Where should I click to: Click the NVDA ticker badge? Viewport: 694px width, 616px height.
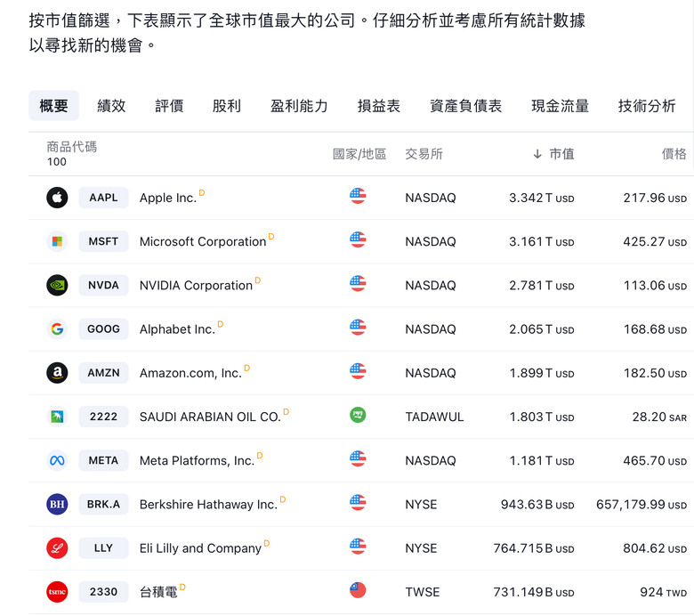(x=103, y=285)
